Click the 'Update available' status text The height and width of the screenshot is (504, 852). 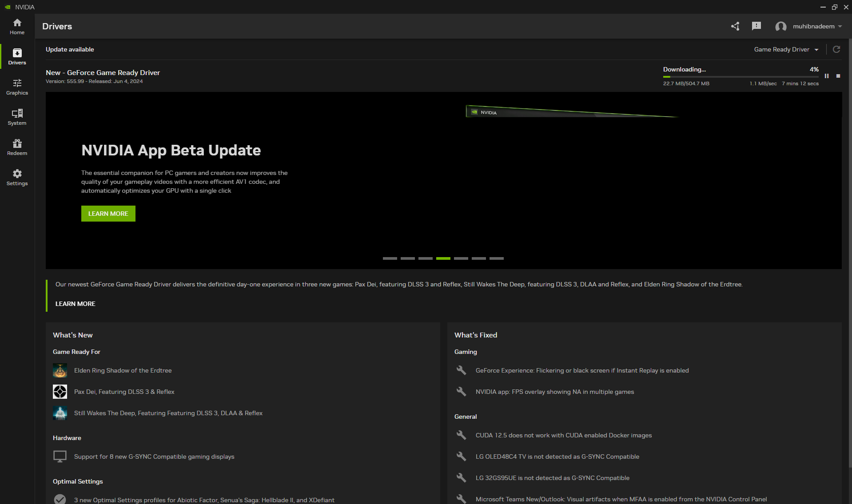(x=70, y=49)
